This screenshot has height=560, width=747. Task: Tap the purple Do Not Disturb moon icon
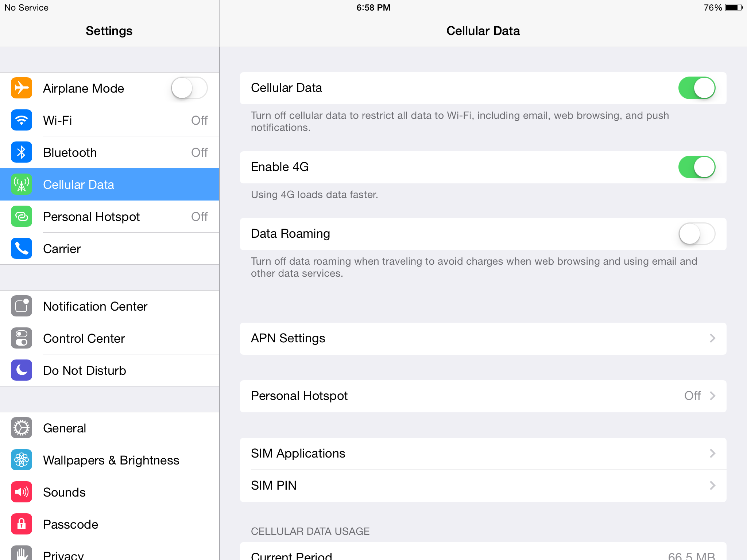[x=22, y=370]
